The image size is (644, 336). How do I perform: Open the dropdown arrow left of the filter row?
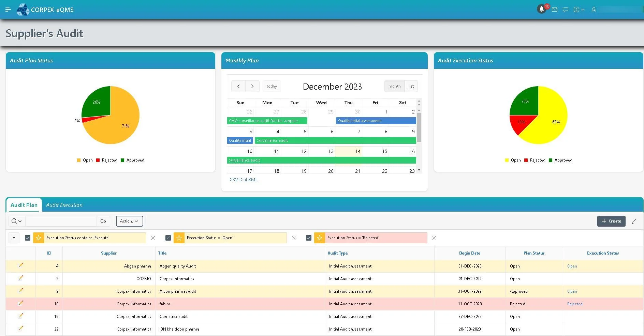pos(14,238)
